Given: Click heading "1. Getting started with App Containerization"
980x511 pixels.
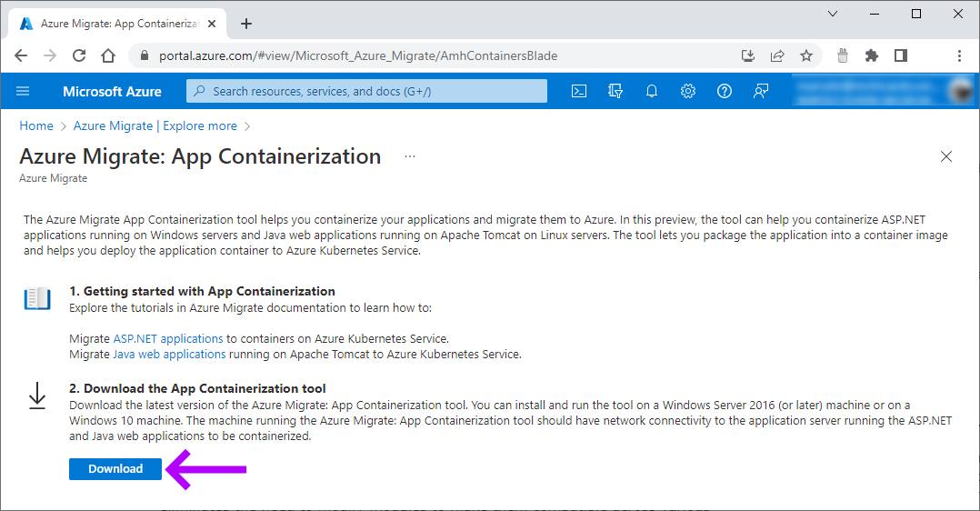Looking at the screenshot, I should point(202,291).
